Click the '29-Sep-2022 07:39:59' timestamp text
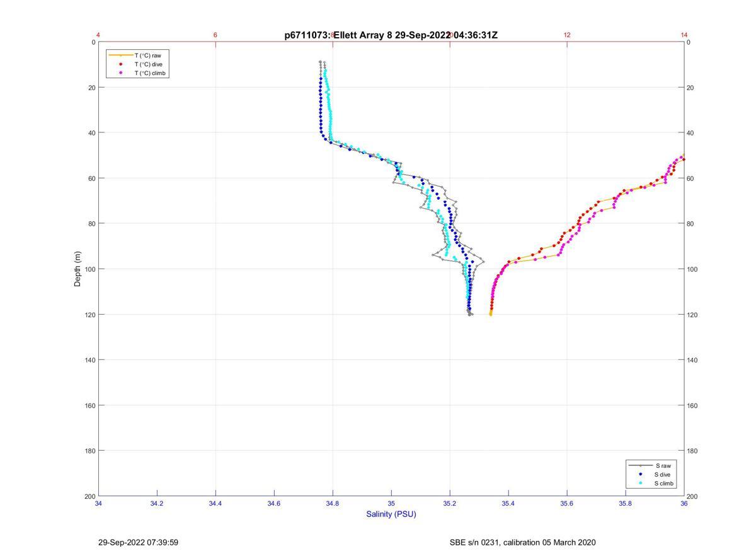Viewport: 756px width, 558px height. tap(138, 542)
